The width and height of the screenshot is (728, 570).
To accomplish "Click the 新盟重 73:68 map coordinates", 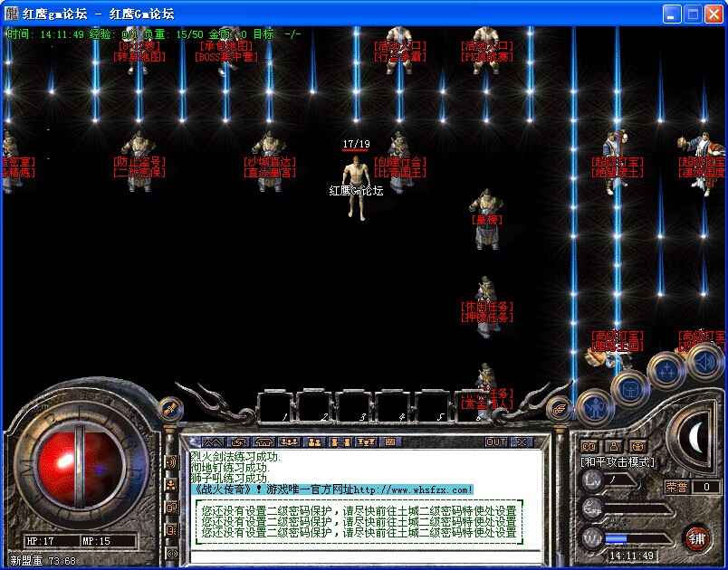I will coord(43,561).
